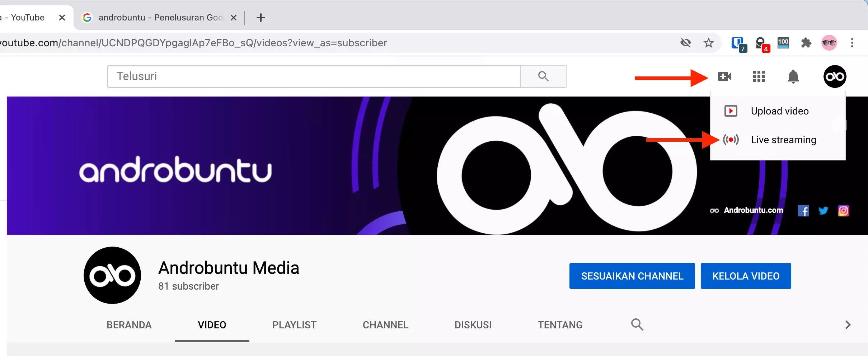Expand hidden tabs with right chevron arrow

coord(848,325)
